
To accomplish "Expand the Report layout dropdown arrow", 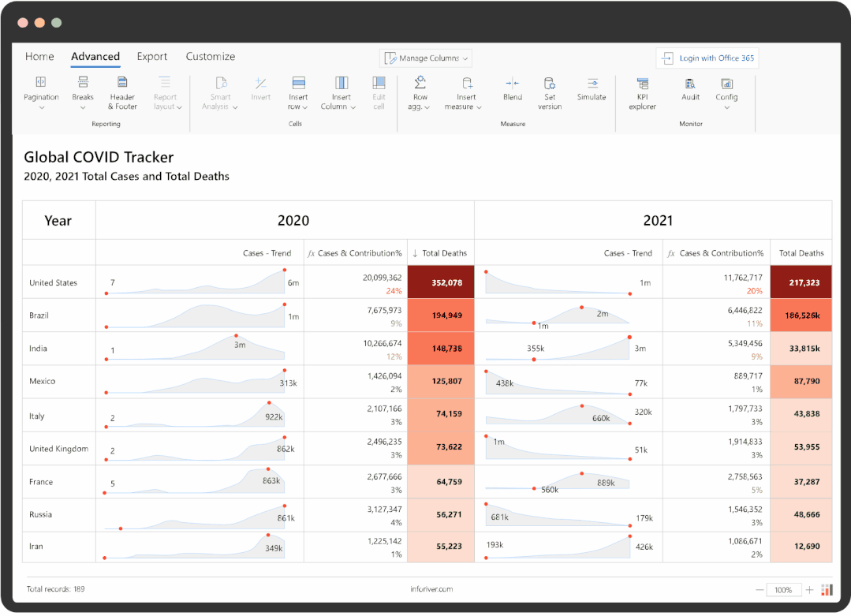I will click(x=179, y=107).
